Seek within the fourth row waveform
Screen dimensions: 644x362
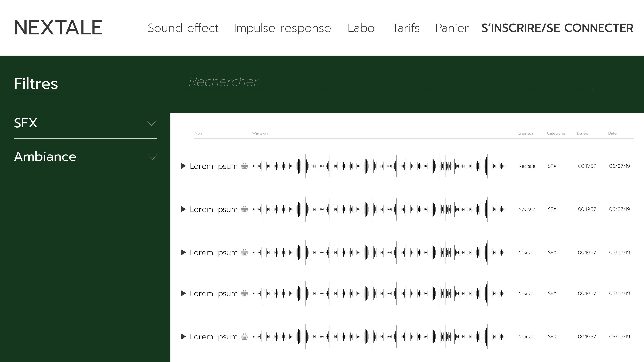tap(380, 293)
